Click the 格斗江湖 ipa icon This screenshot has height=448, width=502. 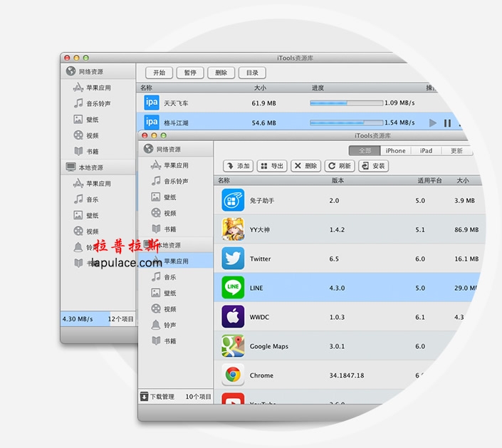pyautogui.click(x=152, y=122)
